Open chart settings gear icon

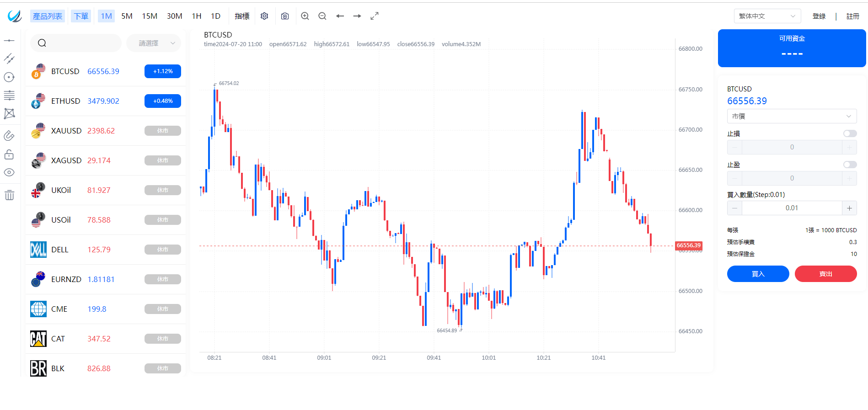coord(264,16)
